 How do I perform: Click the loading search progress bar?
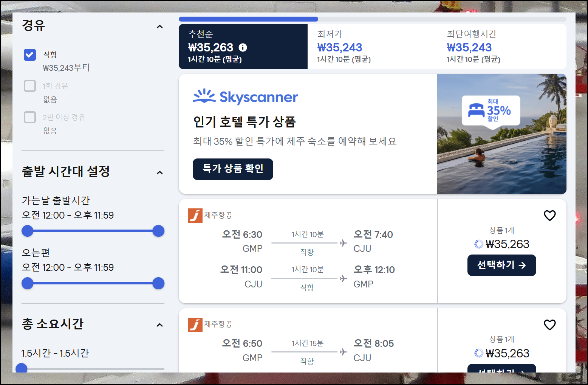[x=373, y=19]
